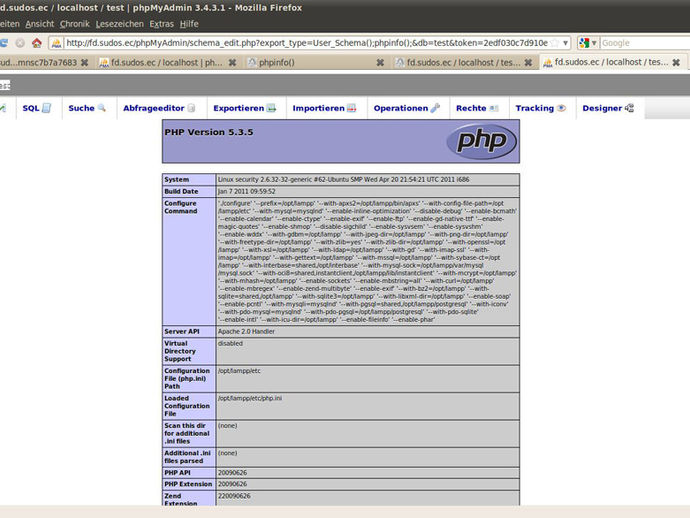
Task: Switch to the phpinfo() browser tab
Action: (316, 62)
